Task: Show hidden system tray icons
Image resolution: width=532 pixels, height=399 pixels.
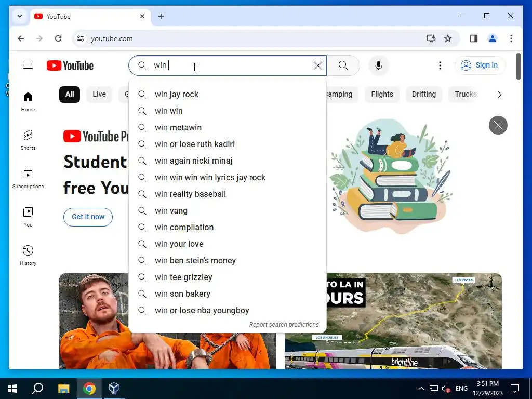Action: (x=421, y=389)
